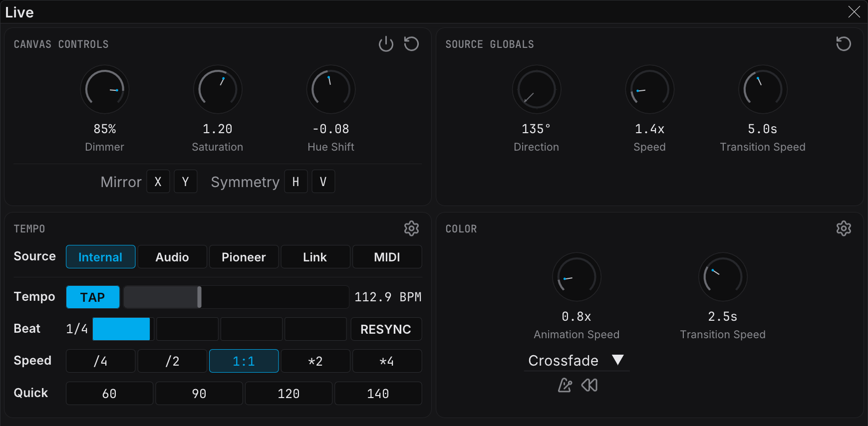Select Audio tempo source
The height and width of the screenshot is (426, 868).
pyautogui.click(x=172, y=257)
